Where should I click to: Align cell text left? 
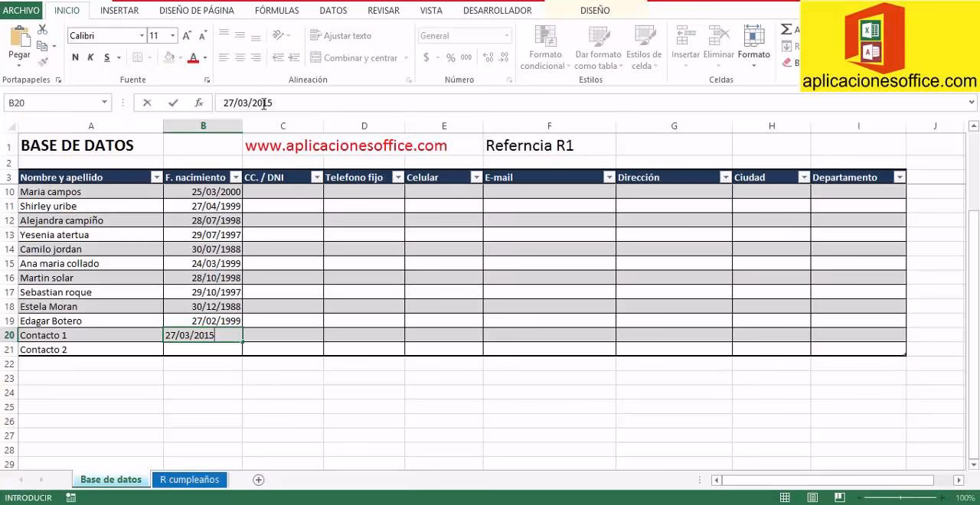pyautogui.click(x=224, y=57)
